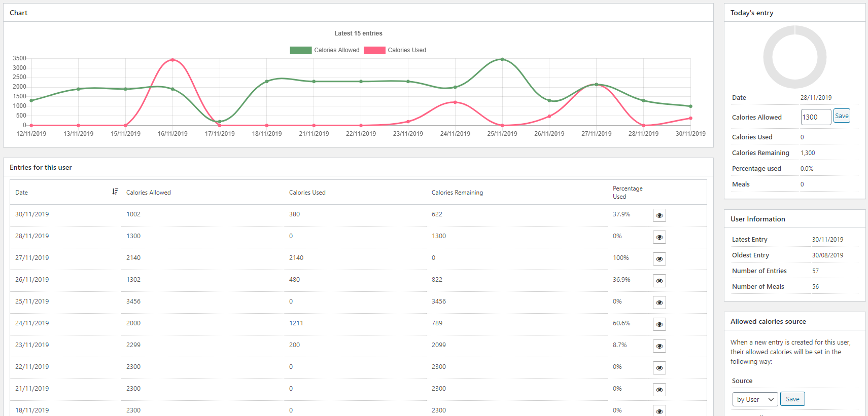Open the 24/11/2019 entry eye icon
Viewport: 868px width, 416px height.
pos(659,324)
